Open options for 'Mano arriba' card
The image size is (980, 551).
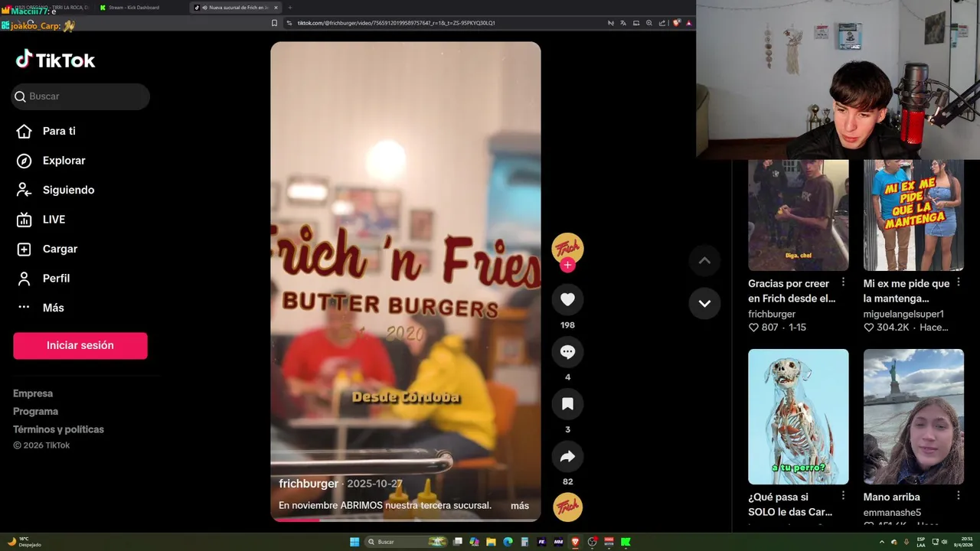[958, 496]
